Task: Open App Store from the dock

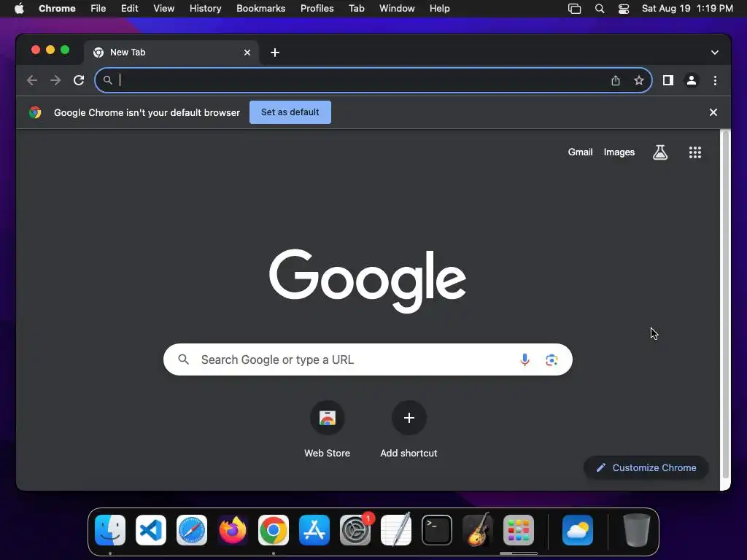Action: (314, 530)
